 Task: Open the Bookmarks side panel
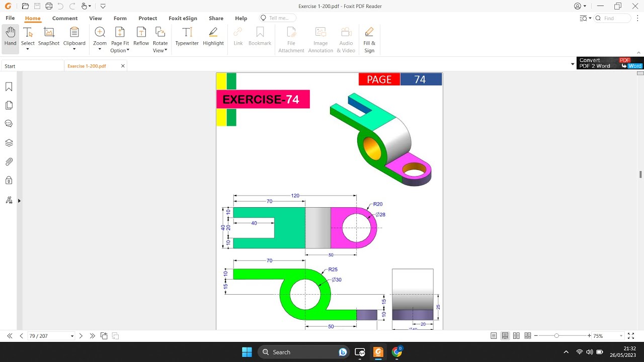pyautogui.click(x=9, y=87)
